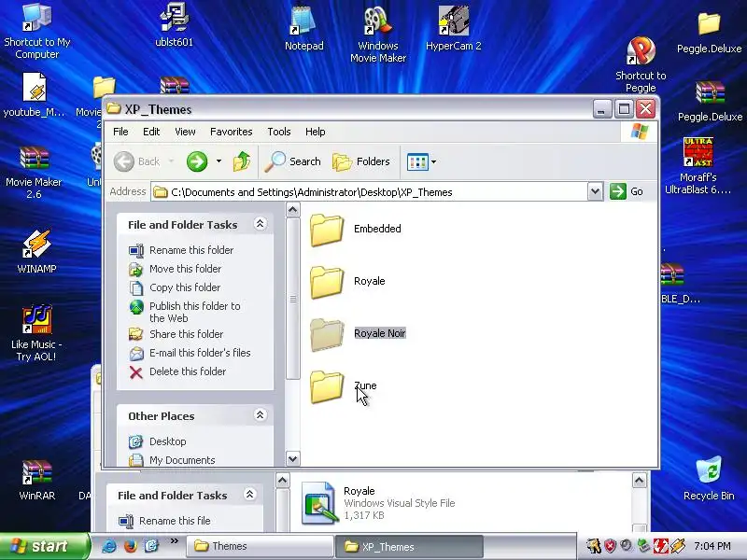Click Rename this file in Themes window
This screenshot has width=747, height=560.
[x=164, y=521]
